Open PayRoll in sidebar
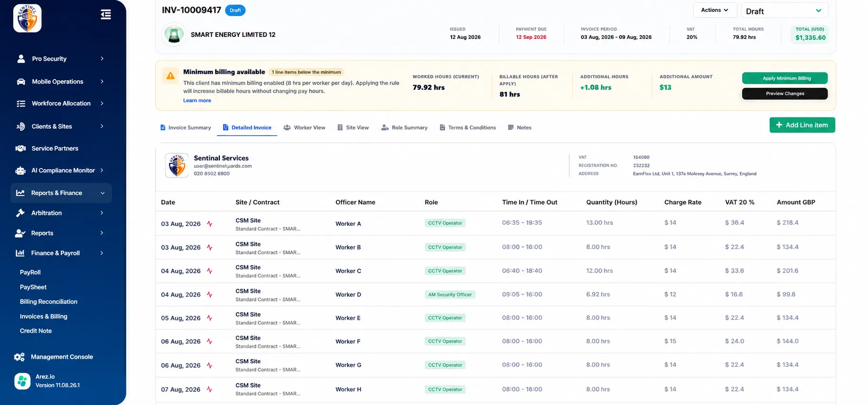The height and width of the screenshot is (405, 868). [x=30, y=272]
